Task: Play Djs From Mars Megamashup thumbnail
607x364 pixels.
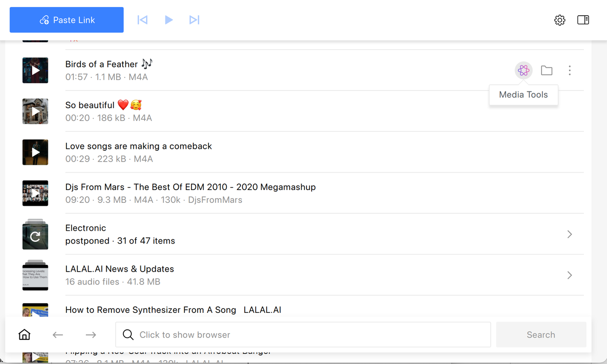Action: (x=35, y=193)
